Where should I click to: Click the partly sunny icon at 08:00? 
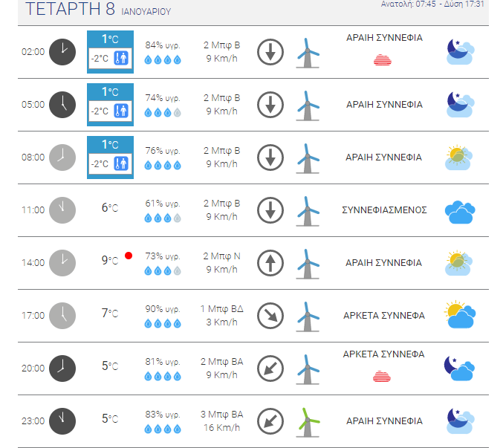458,158
